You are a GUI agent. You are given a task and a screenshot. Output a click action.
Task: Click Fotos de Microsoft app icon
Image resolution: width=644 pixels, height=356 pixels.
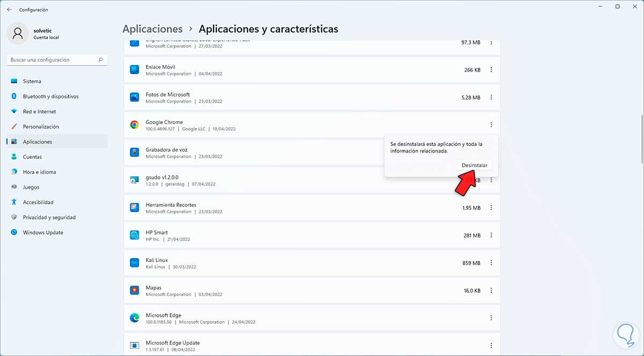coord(135,97)
